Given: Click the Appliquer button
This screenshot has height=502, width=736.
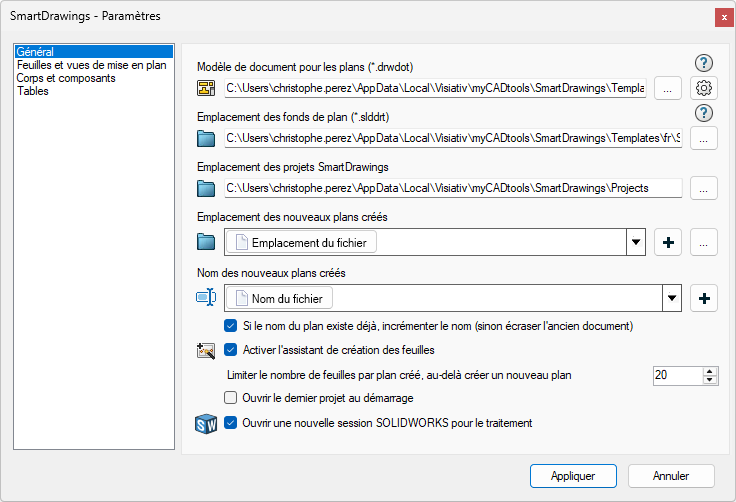Looking at the screenshot, I should [573, 475].
